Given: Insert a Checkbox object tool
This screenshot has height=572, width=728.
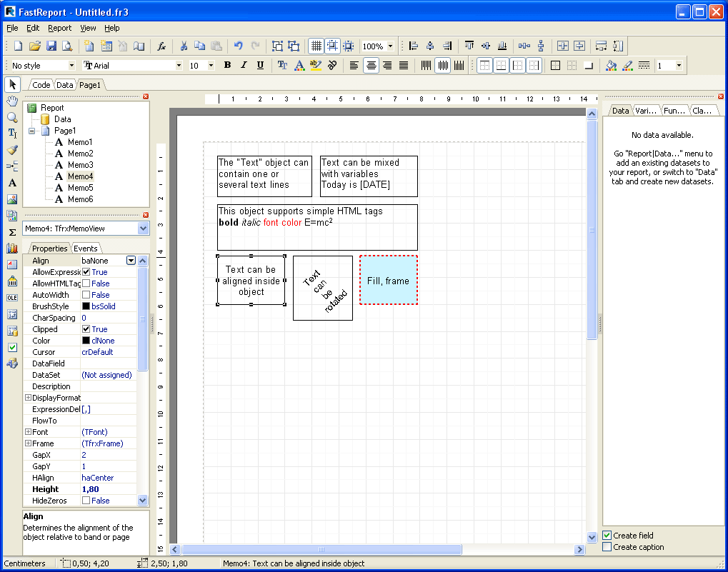Looking at the screenshot, I should (x=13, y=347).
